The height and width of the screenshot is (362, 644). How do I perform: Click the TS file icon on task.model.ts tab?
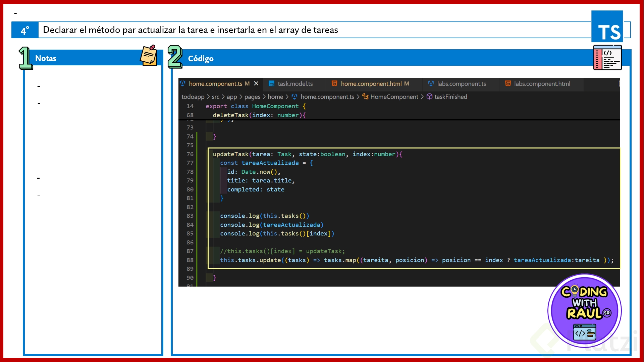(272, 84)
